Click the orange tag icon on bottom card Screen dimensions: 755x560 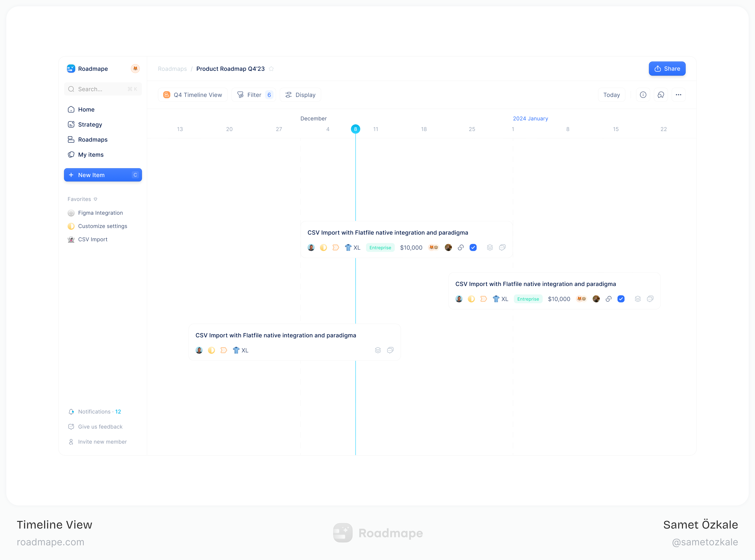coord(224,350)
